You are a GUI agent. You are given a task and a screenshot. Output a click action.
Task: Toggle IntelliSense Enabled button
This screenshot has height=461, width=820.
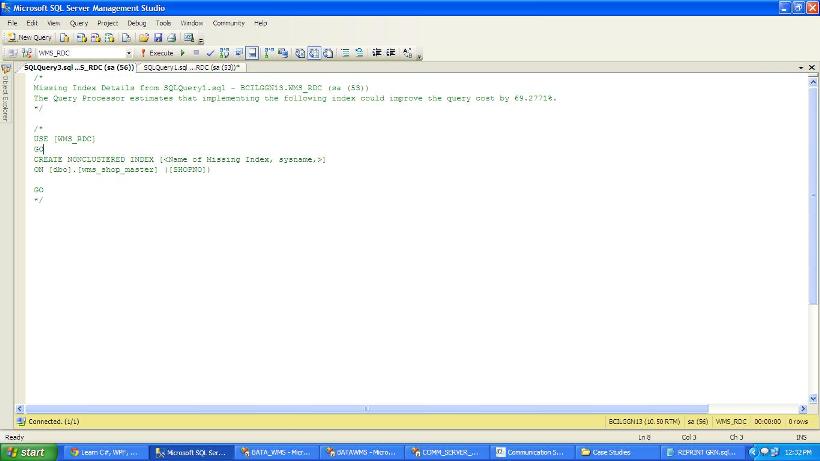(252, 53)
